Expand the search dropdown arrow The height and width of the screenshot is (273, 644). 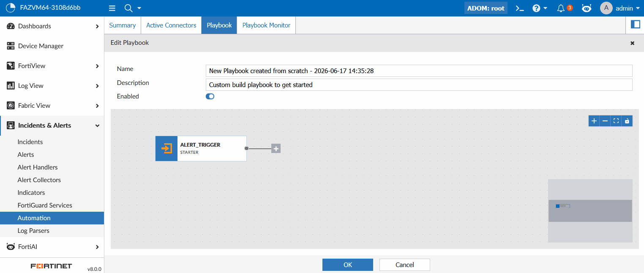[x=139, y=8]
